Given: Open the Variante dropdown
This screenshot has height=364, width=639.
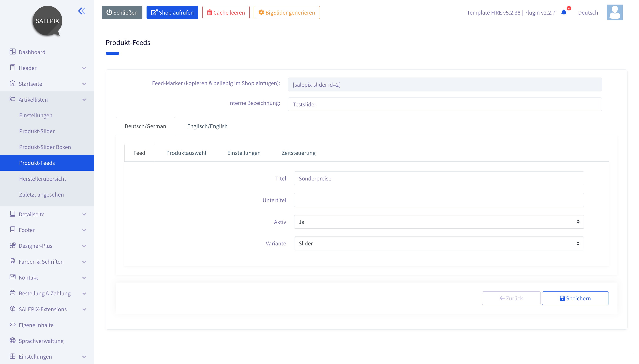Looking at the screenshot, I should pos(439,243).
